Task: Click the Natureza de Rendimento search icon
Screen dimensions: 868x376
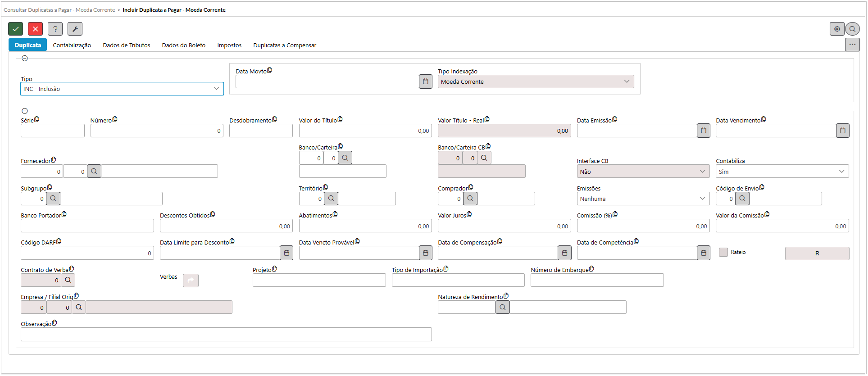Action: click(x=503, y=308)
